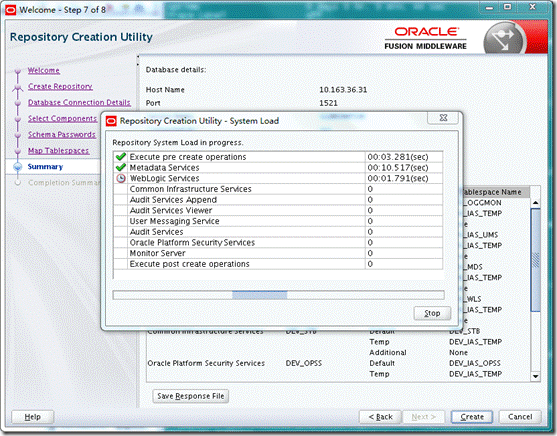Click Oracle Platform Security Services in summary table
The width and height of the screenshot is (557, 436).
(206, 363)
